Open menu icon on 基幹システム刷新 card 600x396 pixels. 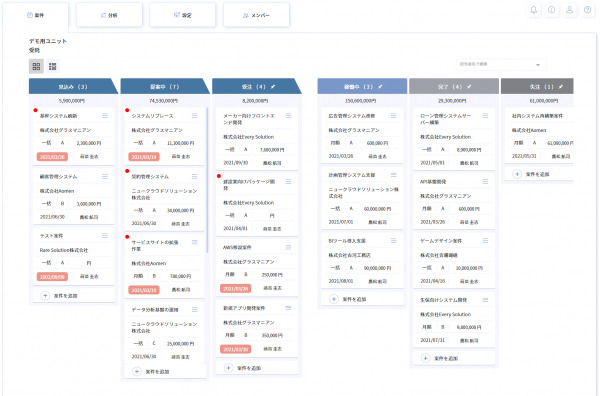pyautogui.click(x=105, y=116)
